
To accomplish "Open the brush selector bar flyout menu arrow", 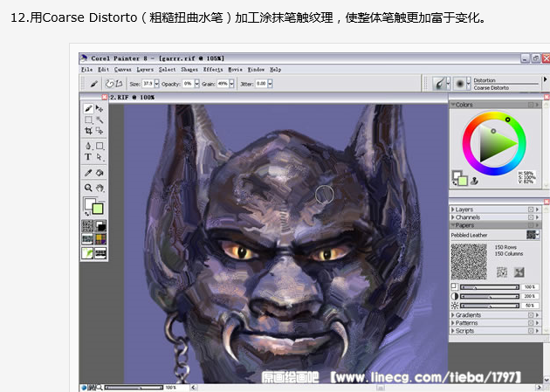I will (x=545, y=79).
